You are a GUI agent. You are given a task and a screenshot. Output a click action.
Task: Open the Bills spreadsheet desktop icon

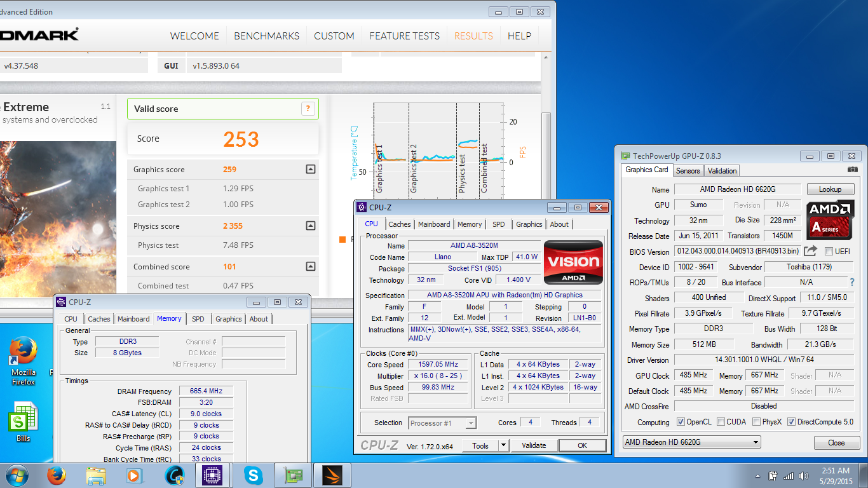point(24,422)
